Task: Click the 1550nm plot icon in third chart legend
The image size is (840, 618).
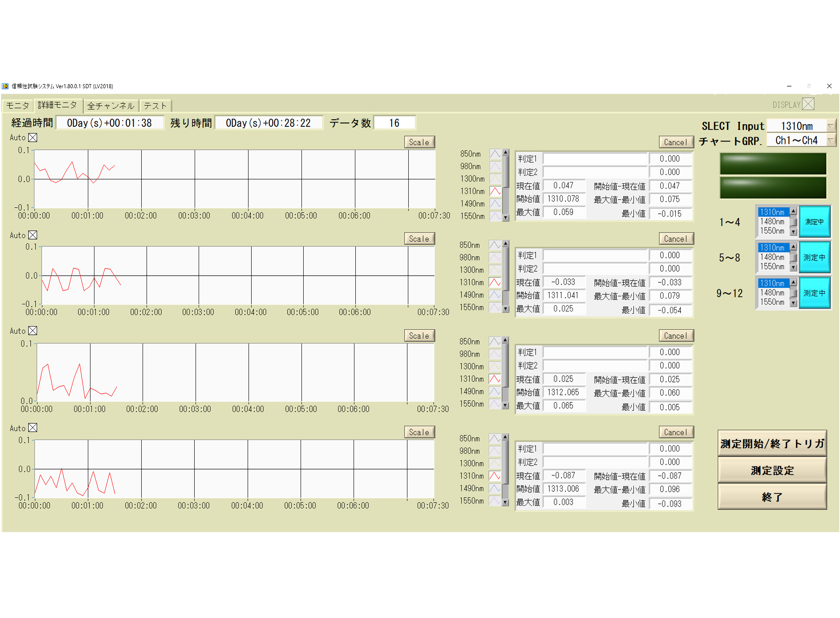Action: (495, 404)
